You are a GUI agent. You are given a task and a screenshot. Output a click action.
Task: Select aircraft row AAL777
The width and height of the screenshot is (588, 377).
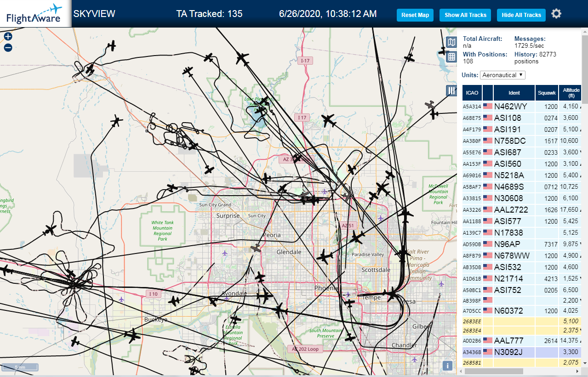point(522,341)
